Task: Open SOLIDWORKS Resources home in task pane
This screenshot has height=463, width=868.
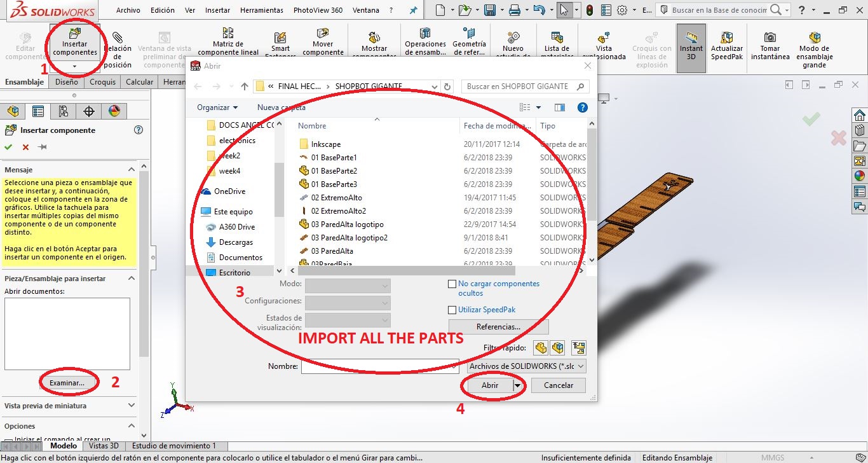Action: [860, 115]
